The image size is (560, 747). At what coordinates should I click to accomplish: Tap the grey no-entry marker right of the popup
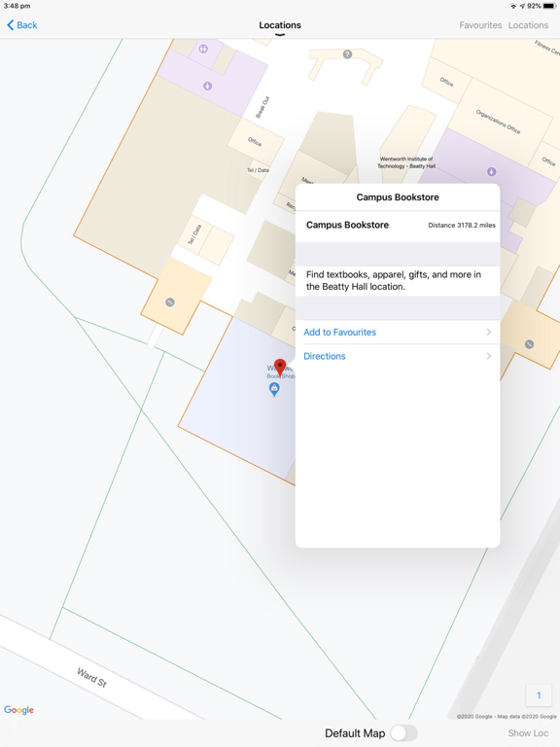(x=529, y=344)
